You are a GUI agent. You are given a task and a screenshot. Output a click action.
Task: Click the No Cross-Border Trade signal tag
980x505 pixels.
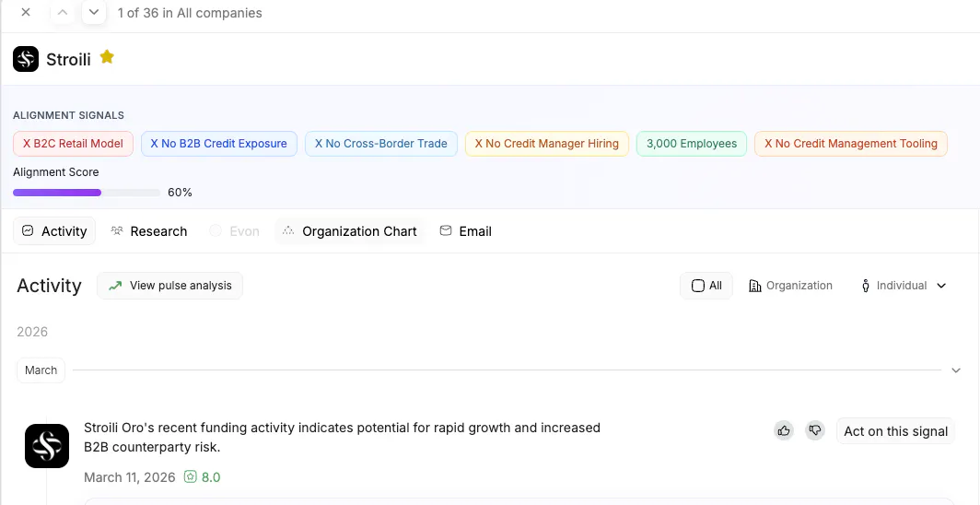(x=381, y=144)
